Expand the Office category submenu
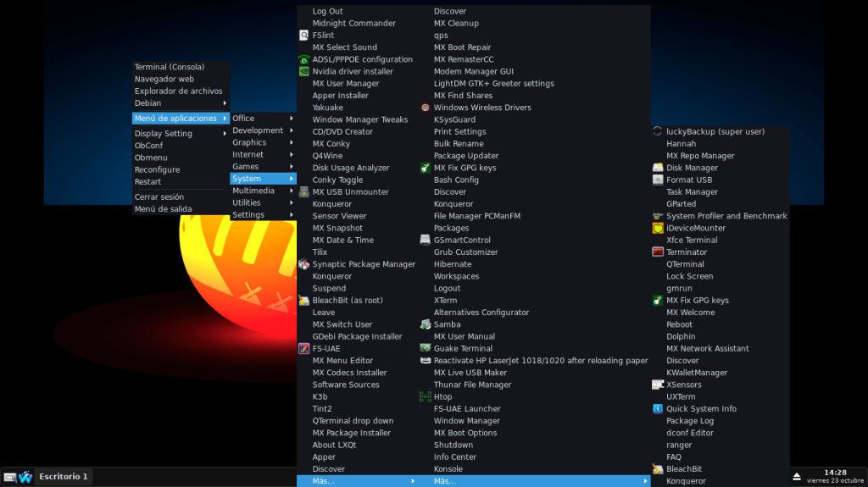 [x=264, y=119]
